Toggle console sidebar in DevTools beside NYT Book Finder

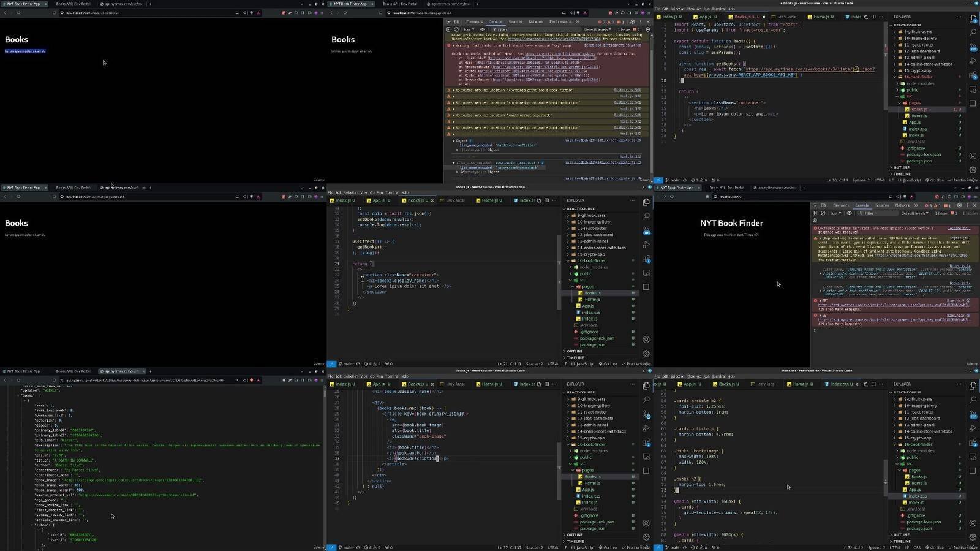pos(815,213)
